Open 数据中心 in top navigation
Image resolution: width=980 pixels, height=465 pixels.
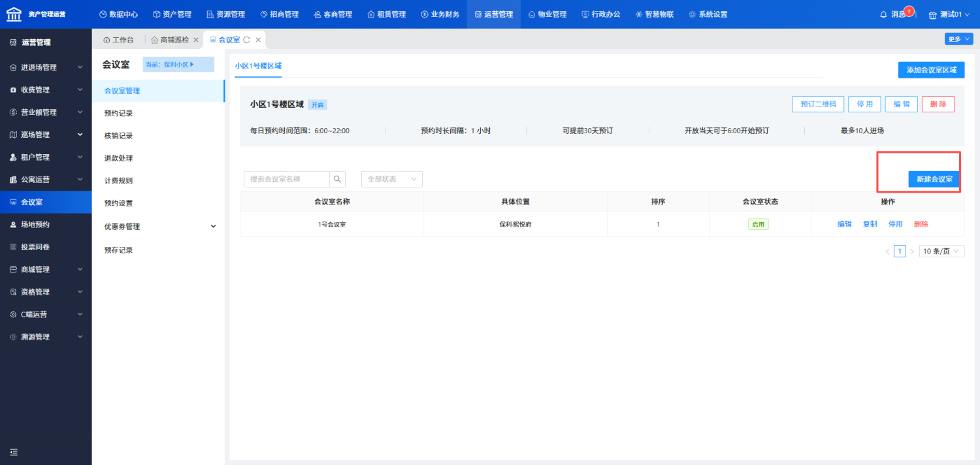[118, 14]
